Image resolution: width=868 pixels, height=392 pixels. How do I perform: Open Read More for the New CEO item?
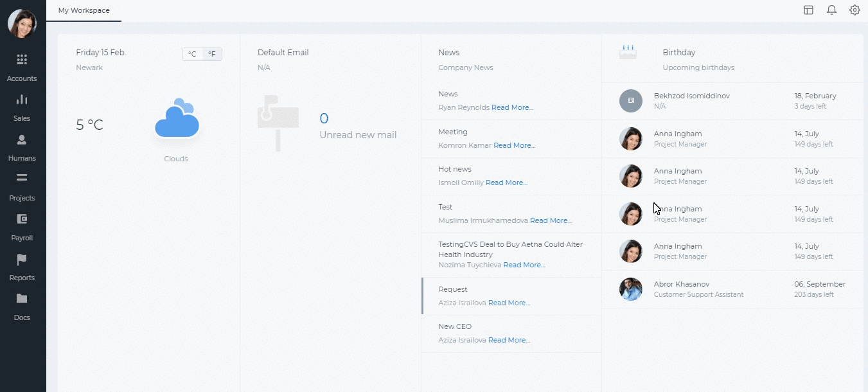509,340
